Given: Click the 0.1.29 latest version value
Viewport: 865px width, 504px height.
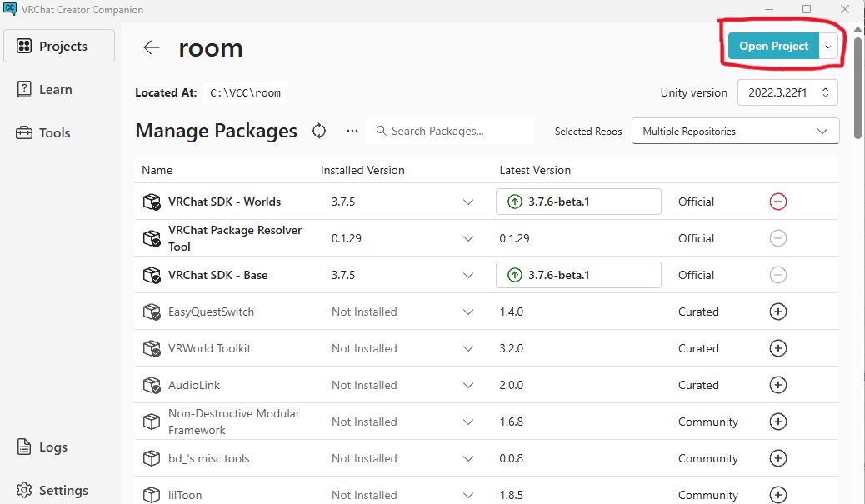Looking at the screenshot, I should tap(514, 238).
